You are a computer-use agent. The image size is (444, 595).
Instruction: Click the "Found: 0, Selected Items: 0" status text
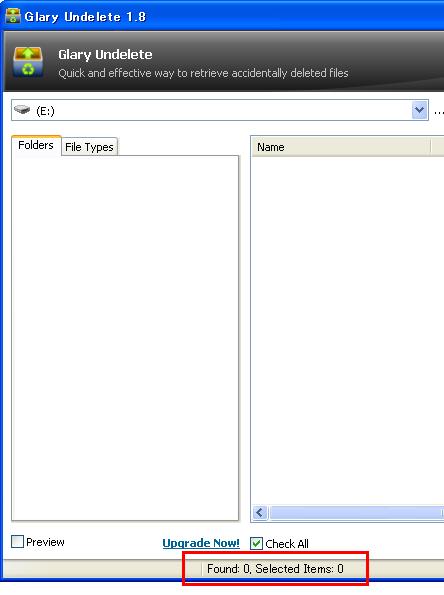point(275,568)
